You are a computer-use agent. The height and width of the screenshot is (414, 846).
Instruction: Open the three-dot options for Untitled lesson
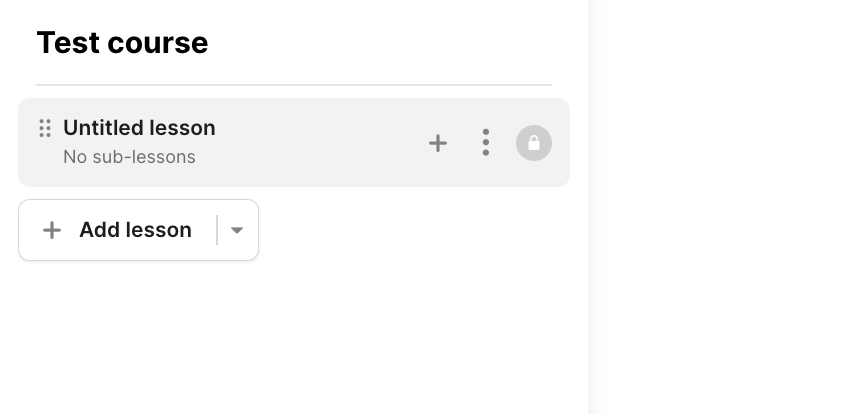[x=486, y=143]
